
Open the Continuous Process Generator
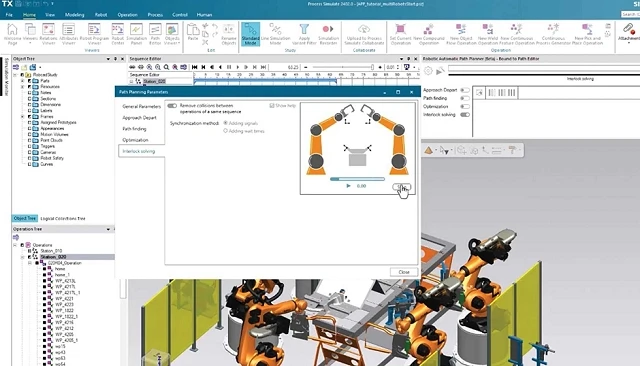(553, 34)
